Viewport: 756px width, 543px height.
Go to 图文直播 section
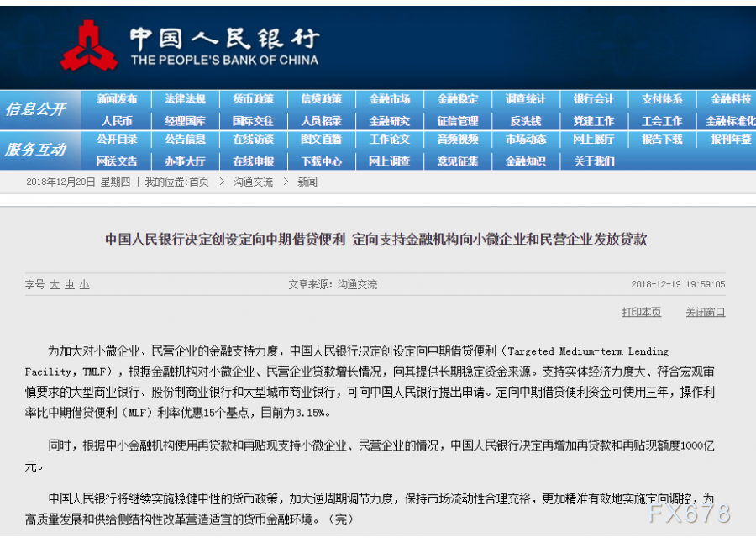click(321, 140)
